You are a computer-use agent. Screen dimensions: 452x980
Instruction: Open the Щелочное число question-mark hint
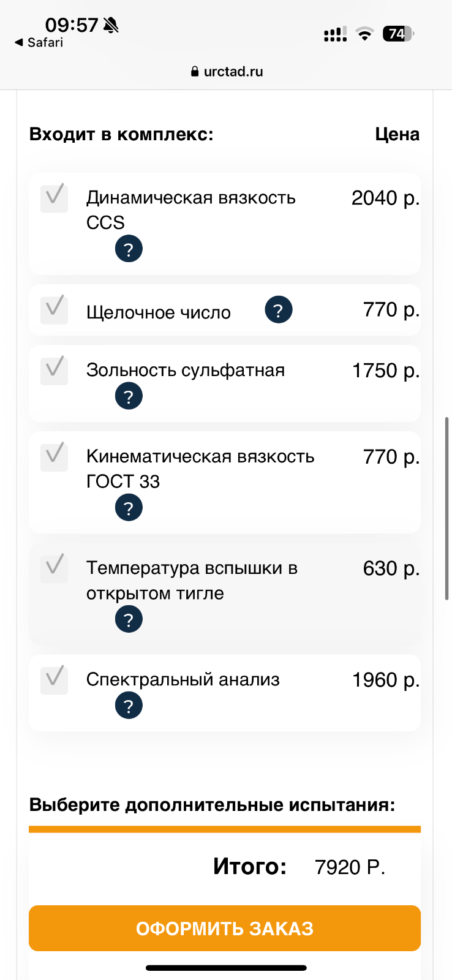pyautogui.click(x=278, y=310)
